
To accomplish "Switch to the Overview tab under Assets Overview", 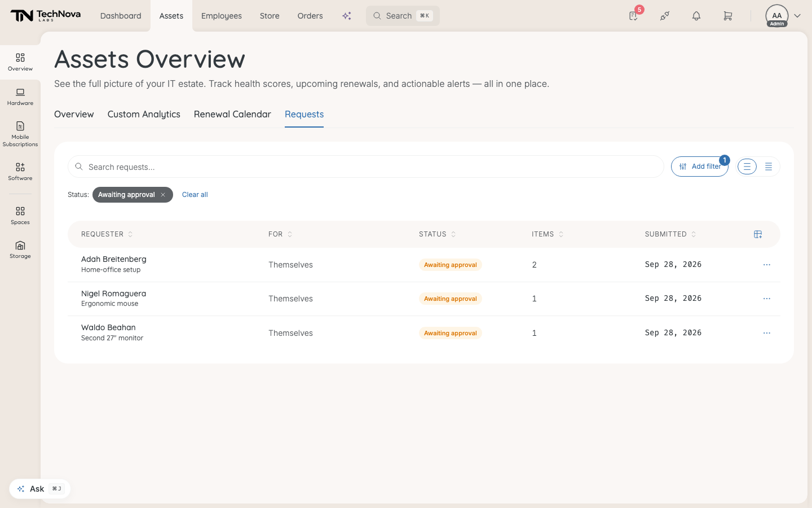I will point(74,114).
